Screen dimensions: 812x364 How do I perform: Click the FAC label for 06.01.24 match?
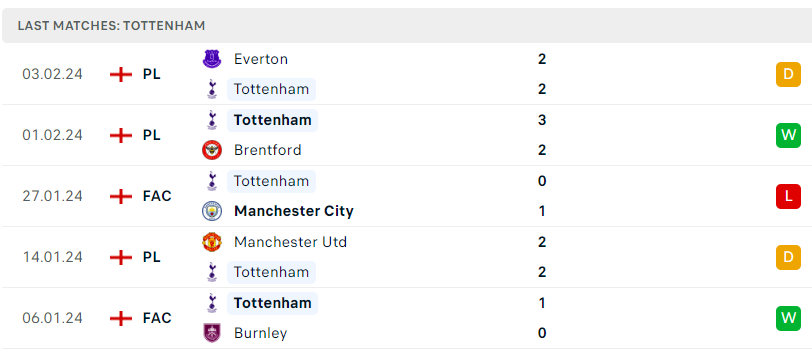pos(157,318)
